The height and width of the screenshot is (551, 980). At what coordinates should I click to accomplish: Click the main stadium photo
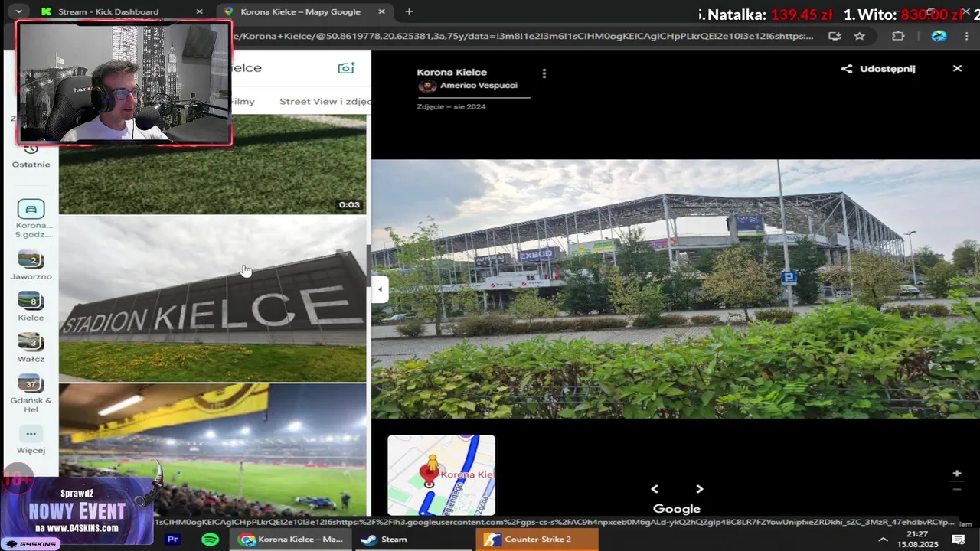pyautogui.click(x=675, y=289)
